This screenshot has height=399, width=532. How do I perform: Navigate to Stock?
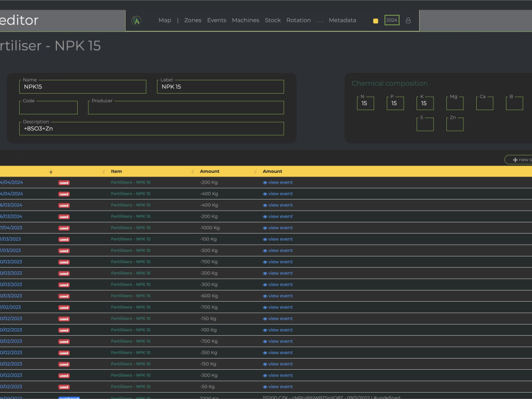coord(272,20)
